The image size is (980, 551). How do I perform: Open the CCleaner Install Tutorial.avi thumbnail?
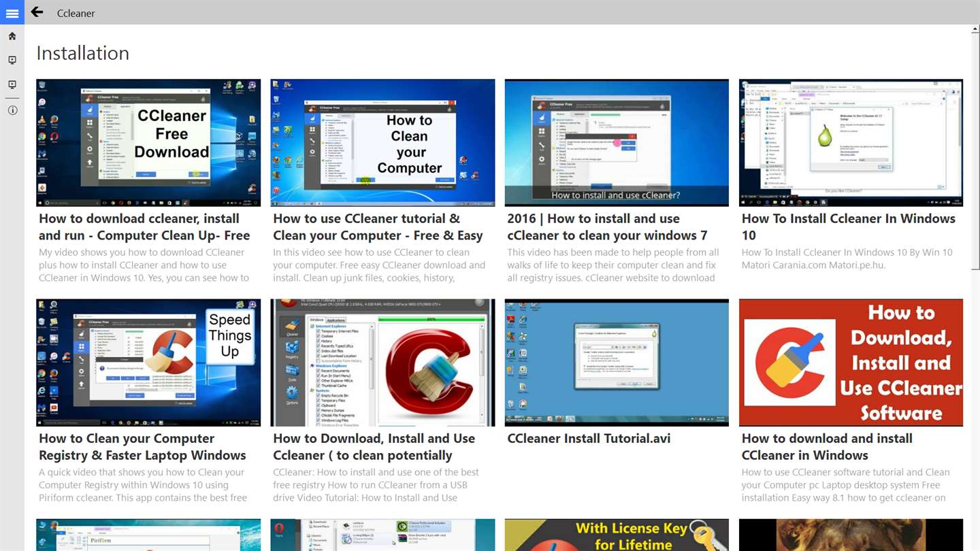coord(617,363)
